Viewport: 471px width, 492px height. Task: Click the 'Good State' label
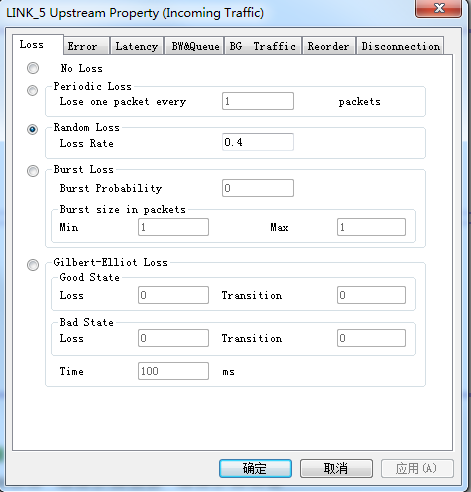tap(90, 277)
